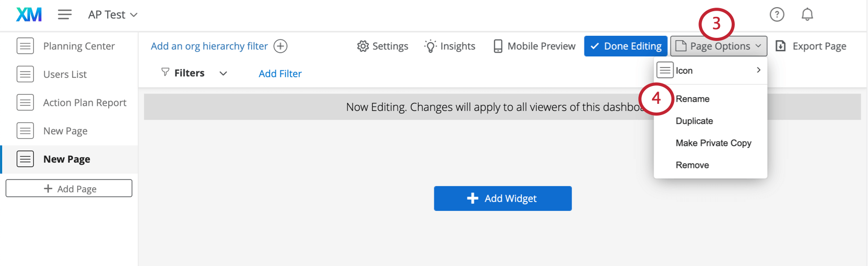Click the XM logo
The image size is (868, 266).
pos(29,15)
